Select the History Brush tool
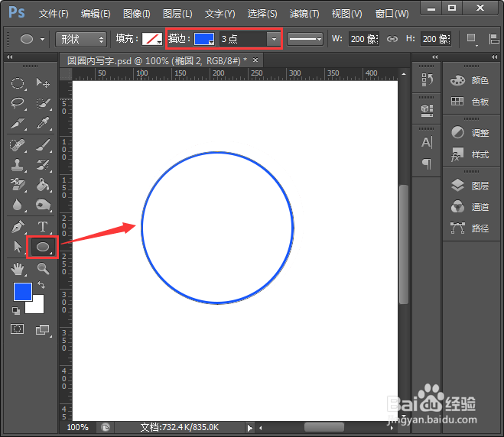504x437 pixels. click(43, 165)
